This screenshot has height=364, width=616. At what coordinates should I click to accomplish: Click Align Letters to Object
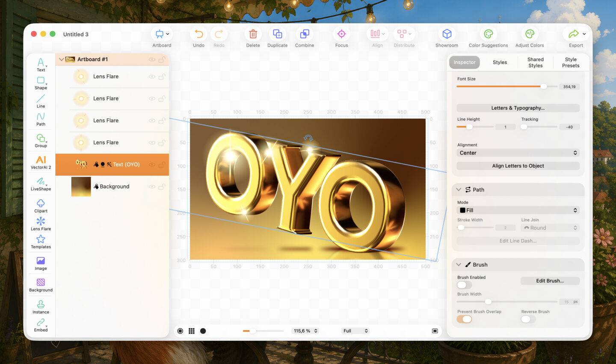[518, 166]
